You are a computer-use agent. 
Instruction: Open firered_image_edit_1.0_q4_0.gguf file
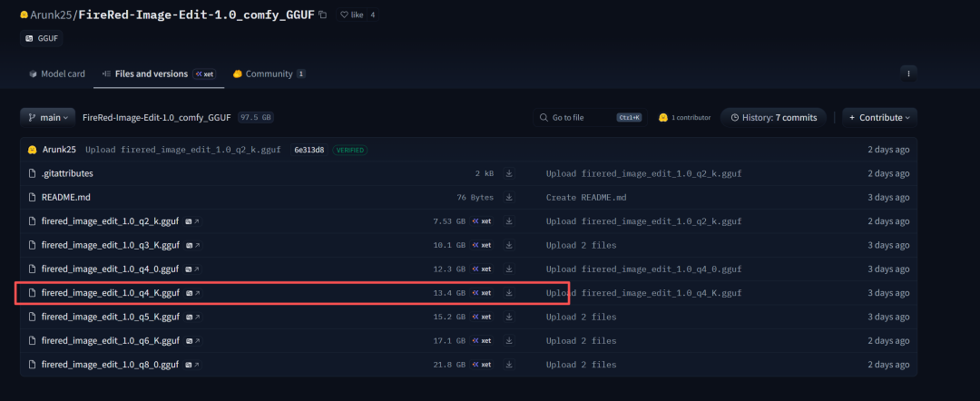(x=111, y=269)
